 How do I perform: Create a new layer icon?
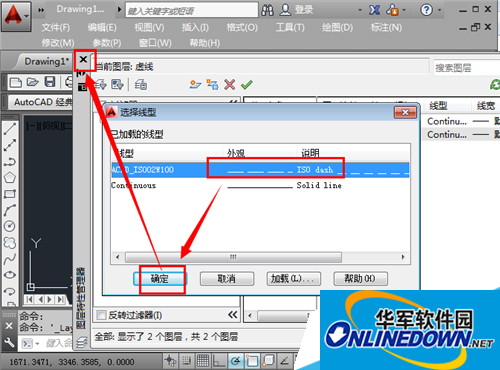click(x=195, y=85)
